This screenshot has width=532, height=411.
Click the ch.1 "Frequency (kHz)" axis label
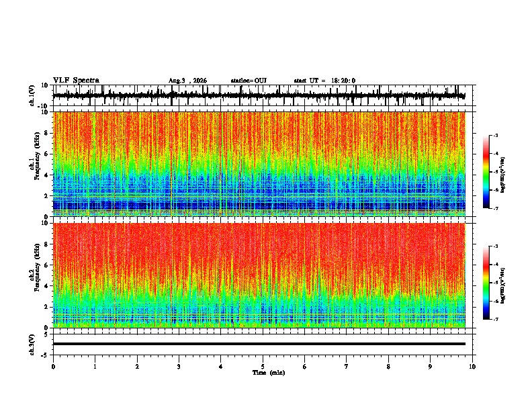[37, 156]
